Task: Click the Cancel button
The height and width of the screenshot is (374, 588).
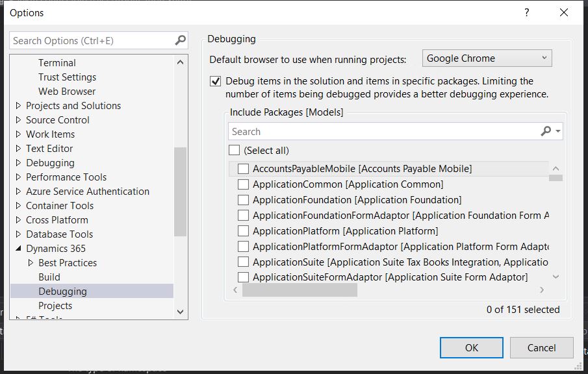Action: tap(541, 347)
